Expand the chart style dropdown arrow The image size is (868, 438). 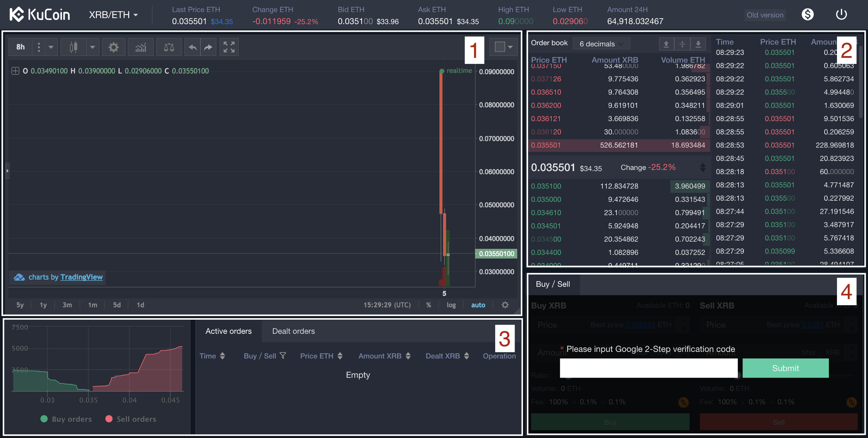pos(93,47)
